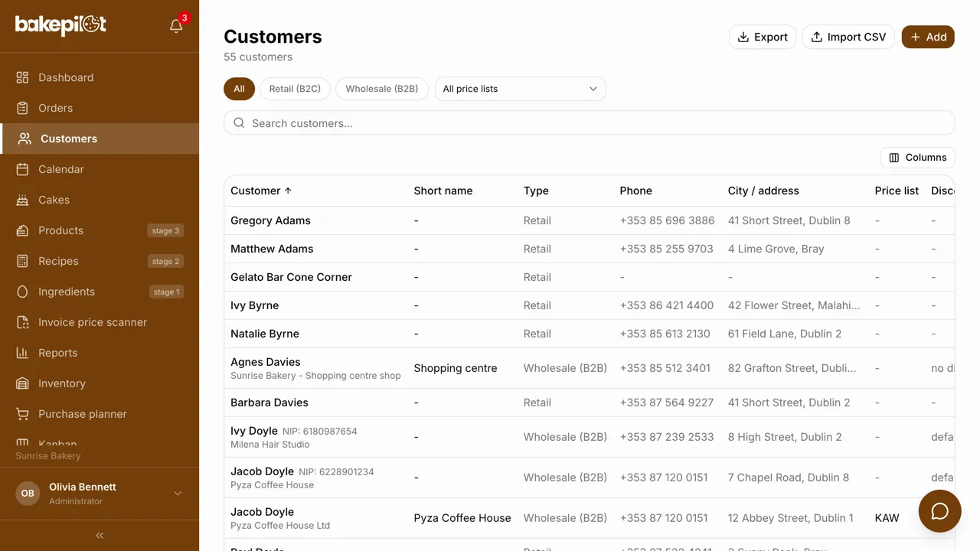Click the search magnifier icon
This screenshot has width=980, height=551.
239,123
